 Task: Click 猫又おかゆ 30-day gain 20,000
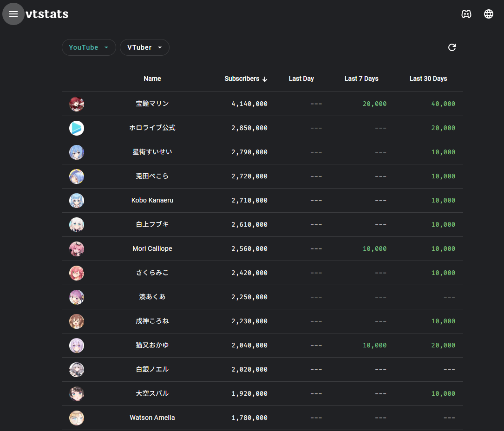point(443,345)
